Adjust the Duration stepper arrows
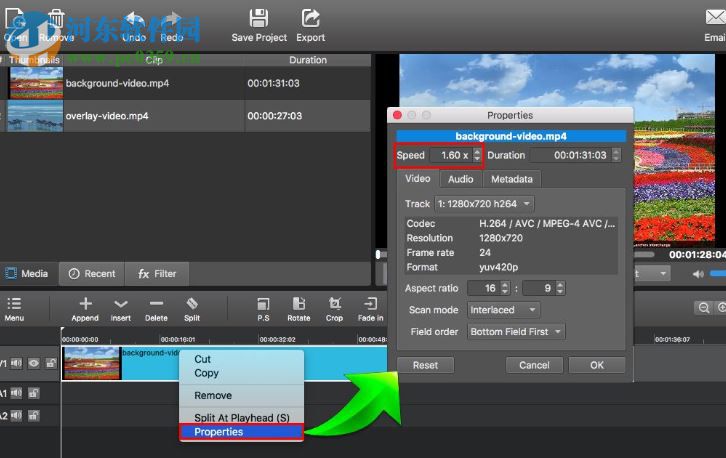This screenshot has height=458, width=726. (x=616, y=155)
